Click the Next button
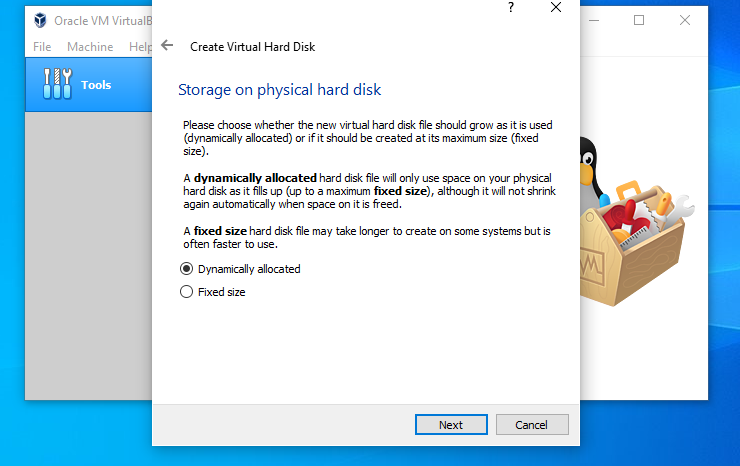Image resolution: width=740 pixels, height=466 pixels. [451, 425]
